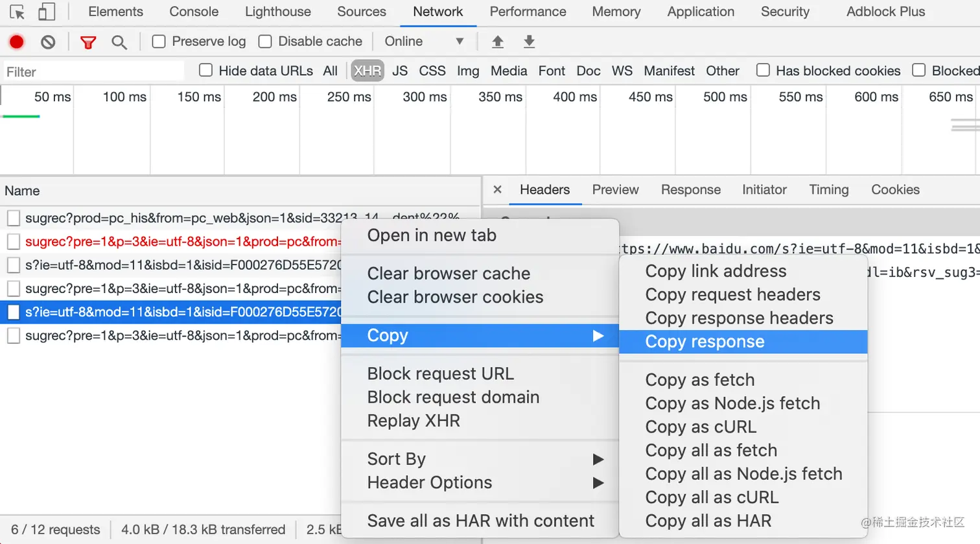
Task: Click inside the Filter text field
Action: click(94, 71)
